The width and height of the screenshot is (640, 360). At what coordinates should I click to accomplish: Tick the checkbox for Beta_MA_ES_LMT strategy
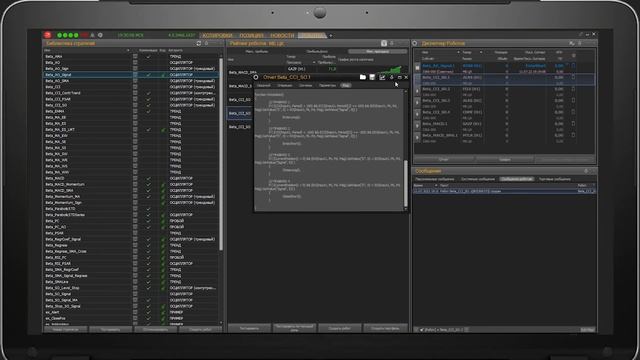point(135,129)
